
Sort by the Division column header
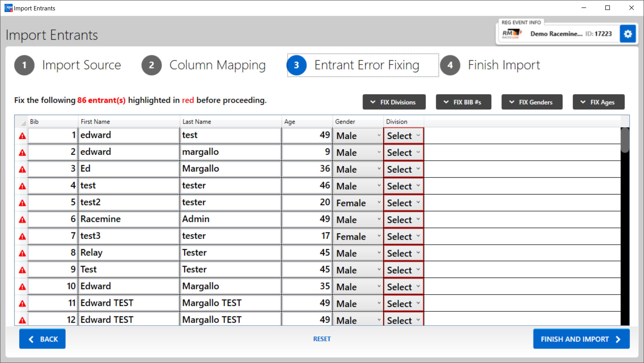coord(404,122)
